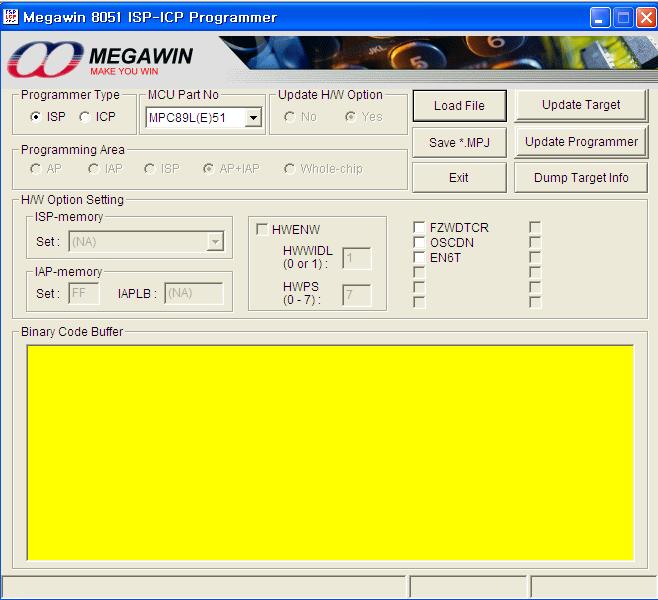Open the MCU Part No dropdown
Viewport: 658px width, 600px height.
253,119
